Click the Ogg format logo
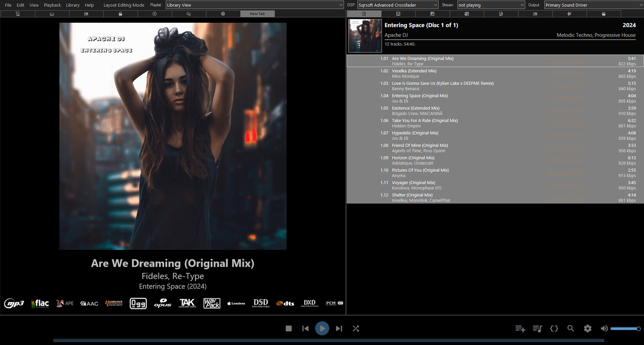 pos(138,303)
